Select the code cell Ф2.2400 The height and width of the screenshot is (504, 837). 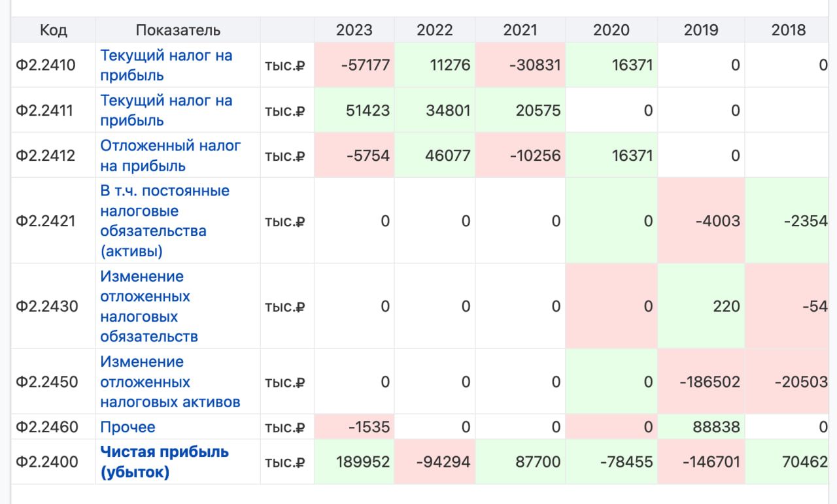(46, 462)
